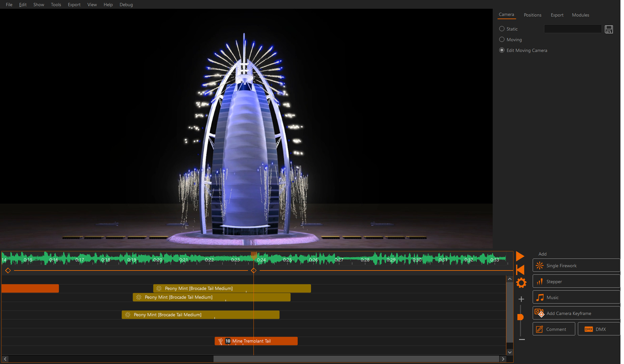Select Edit Moving Camera
The height and width of the screenshot is (364, 624).
click(502, 50)
